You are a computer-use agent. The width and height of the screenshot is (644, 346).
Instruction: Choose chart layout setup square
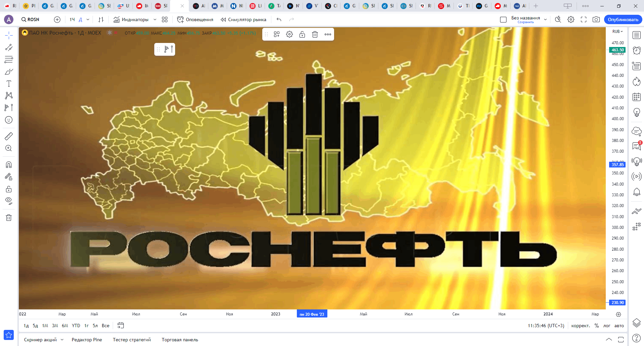[503, 19]
